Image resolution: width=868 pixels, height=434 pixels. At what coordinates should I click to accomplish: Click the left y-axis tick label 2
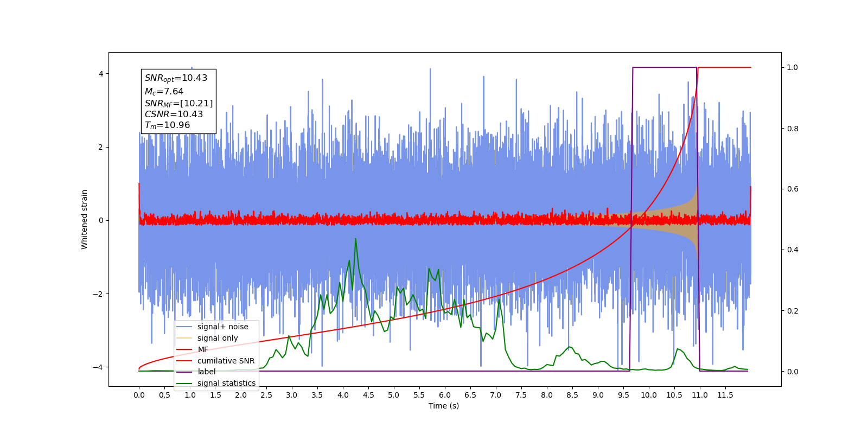pos(101,147)
